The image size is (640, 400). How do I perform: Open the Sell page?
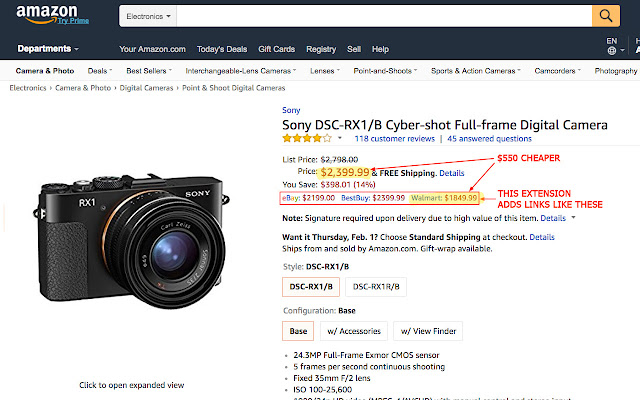(x=353, y=49)
